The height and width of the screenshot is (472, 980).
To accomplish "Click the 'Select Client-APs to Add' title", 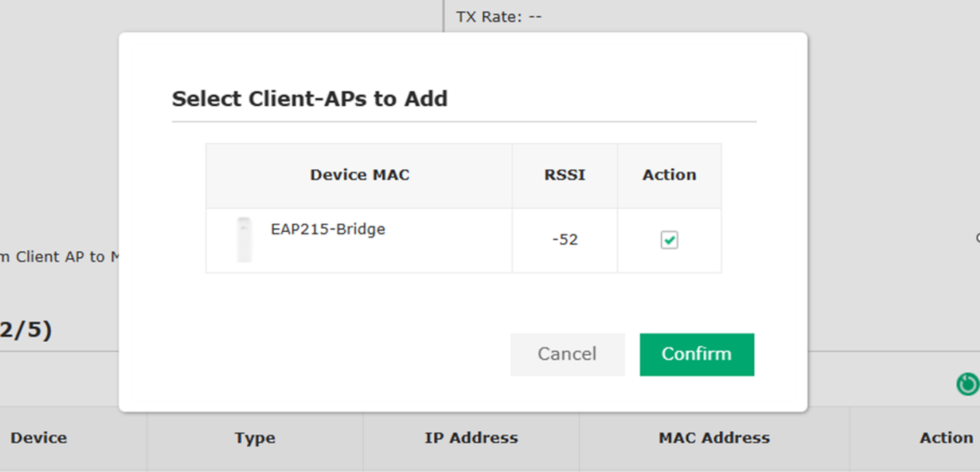I will point(310,99).
